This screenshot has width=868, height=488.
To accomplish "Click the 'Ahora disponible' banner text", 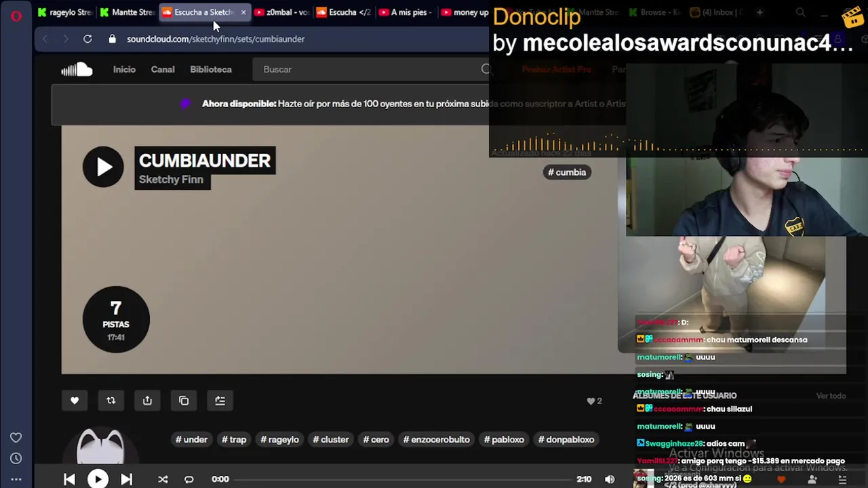I will 239,104.
